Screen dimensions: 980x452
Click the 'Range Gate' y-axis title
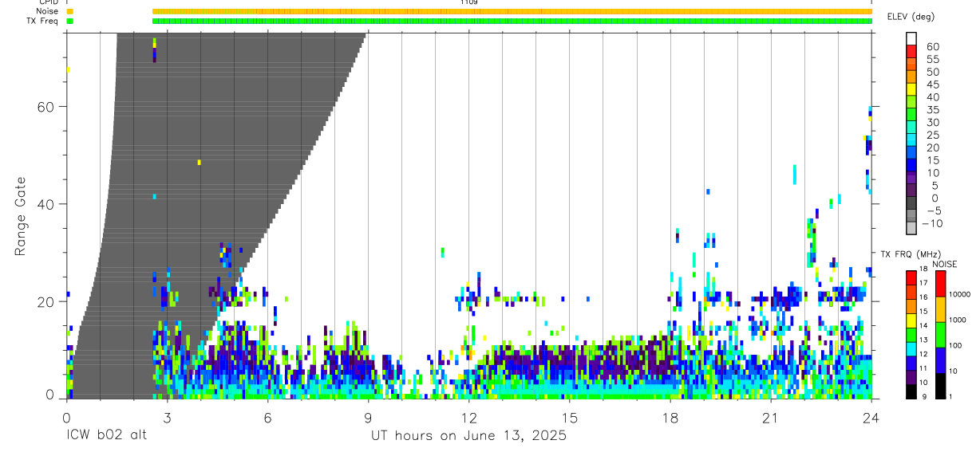tap(21, 217)
